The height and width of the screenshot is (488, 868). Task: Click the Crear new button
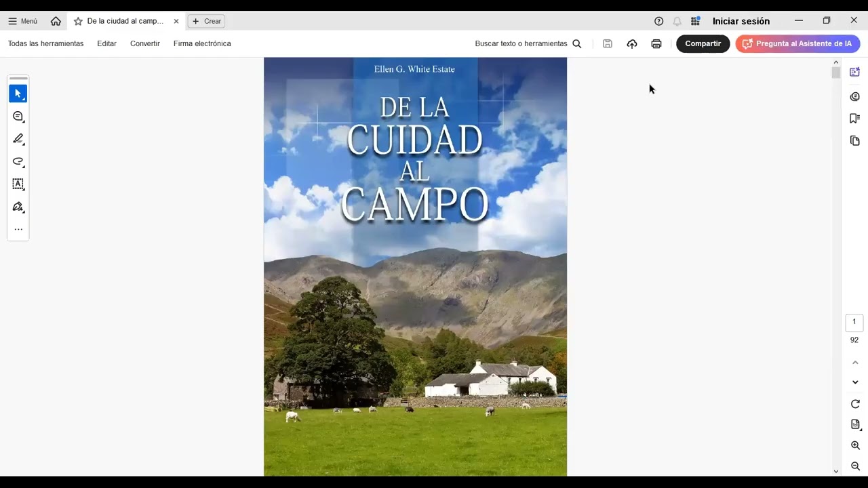(206, 21)
